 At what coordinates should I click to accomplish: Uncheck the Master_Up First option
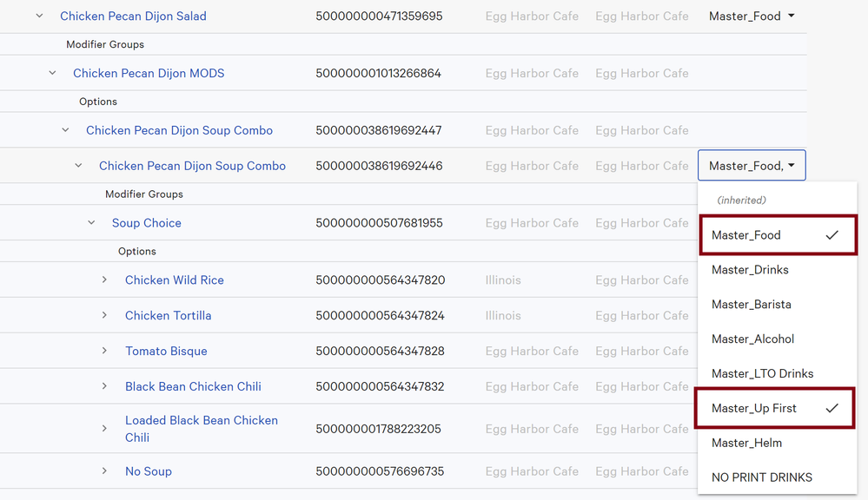click(778, 408)
